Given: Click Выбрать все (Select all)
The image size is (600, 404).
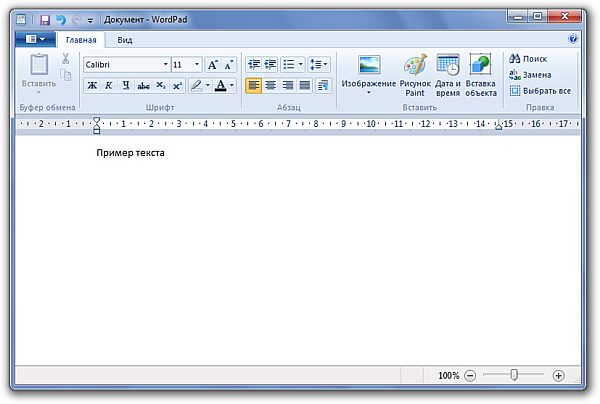Looking at the screenshot, I should point(540,91).
